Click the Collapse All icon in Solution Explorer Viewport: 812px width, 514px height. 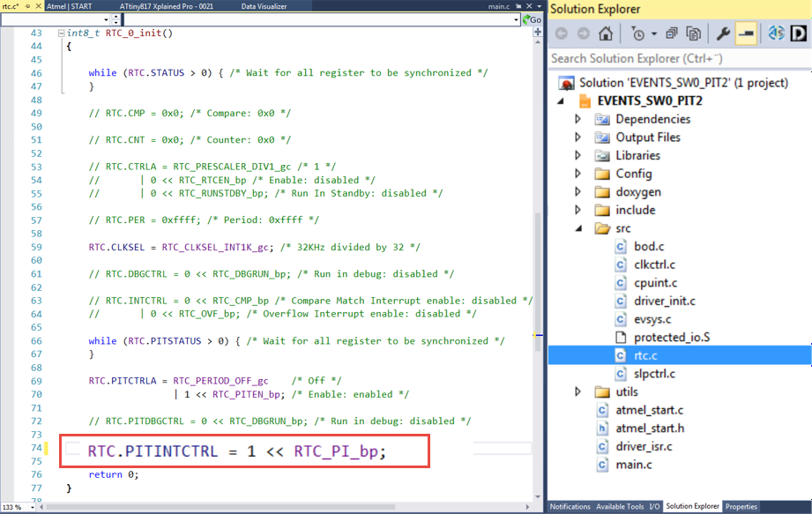pyautogui.click(x=671, y=34)
